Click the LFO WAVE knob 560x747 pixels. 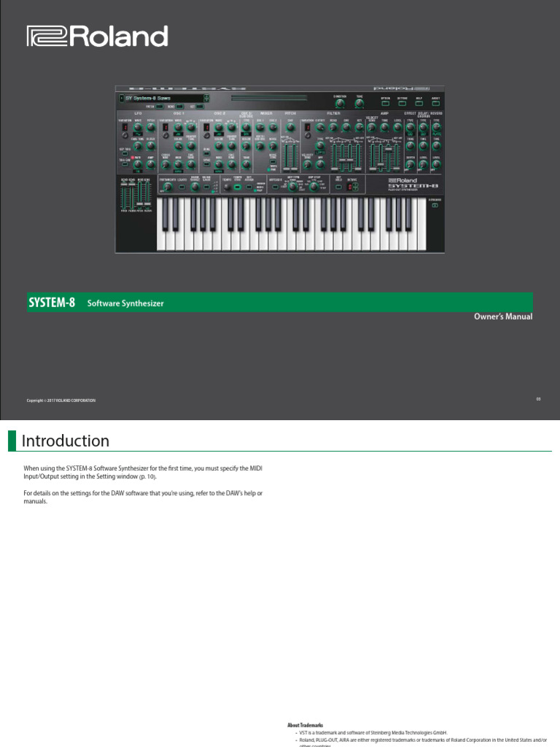coord(138,127)
